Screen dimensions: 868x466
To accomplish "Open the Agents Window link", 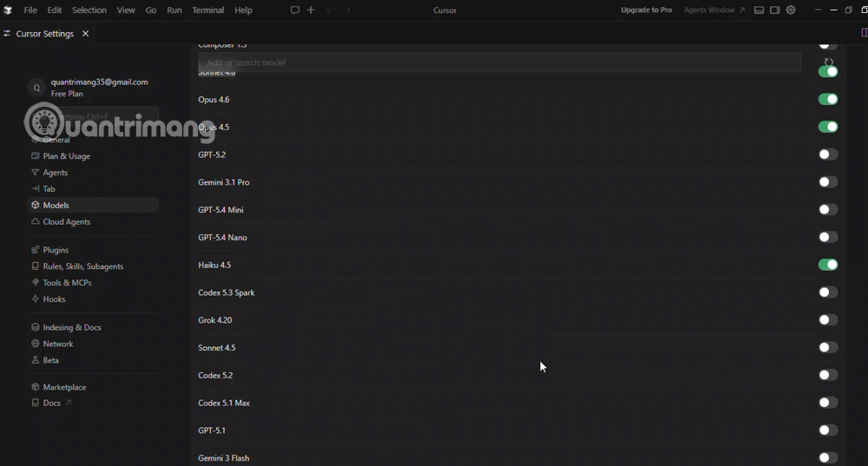I will (713, 10).
